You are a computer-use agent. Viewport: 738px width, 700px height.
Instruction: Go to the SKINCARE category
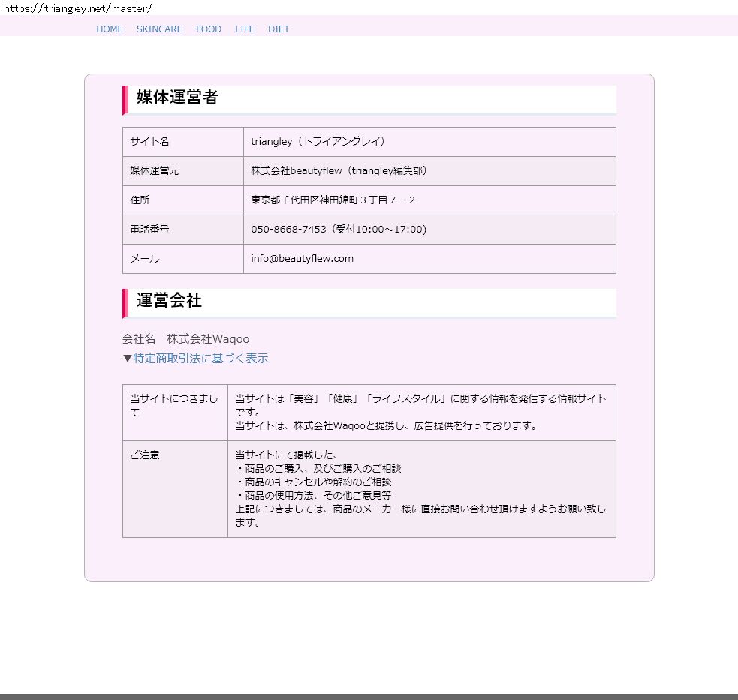[159, 29]
